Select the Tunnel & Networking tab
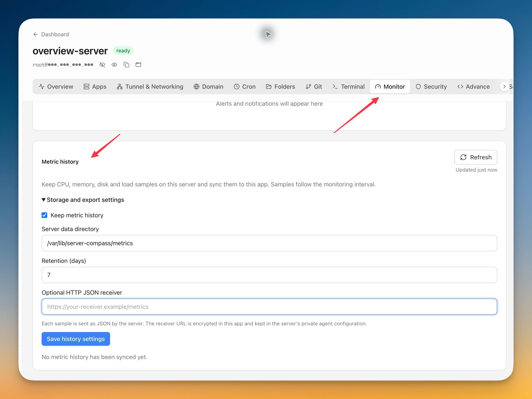 [x=150, y=87]
